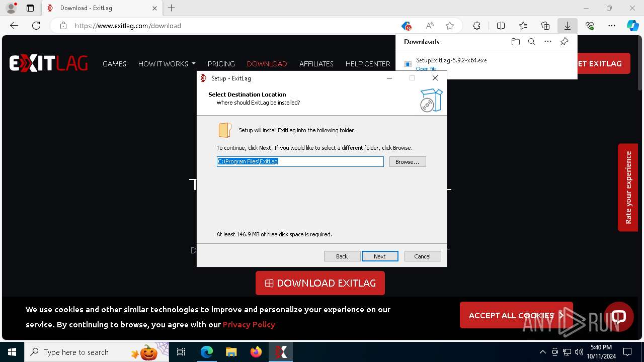Select ExitLag setup taskbar icon
This screenshot has height=362, width=644.
tap(281, 352)
